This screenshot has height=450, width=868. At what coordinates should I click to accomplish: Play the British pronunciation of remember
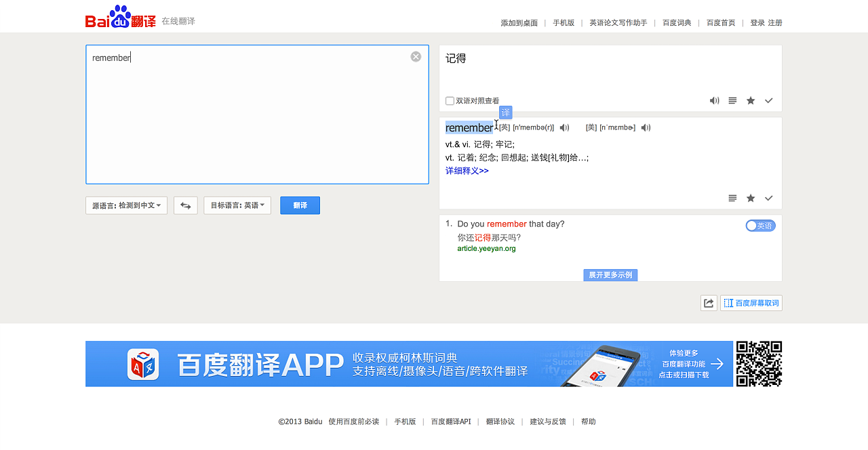pos(564,128)
